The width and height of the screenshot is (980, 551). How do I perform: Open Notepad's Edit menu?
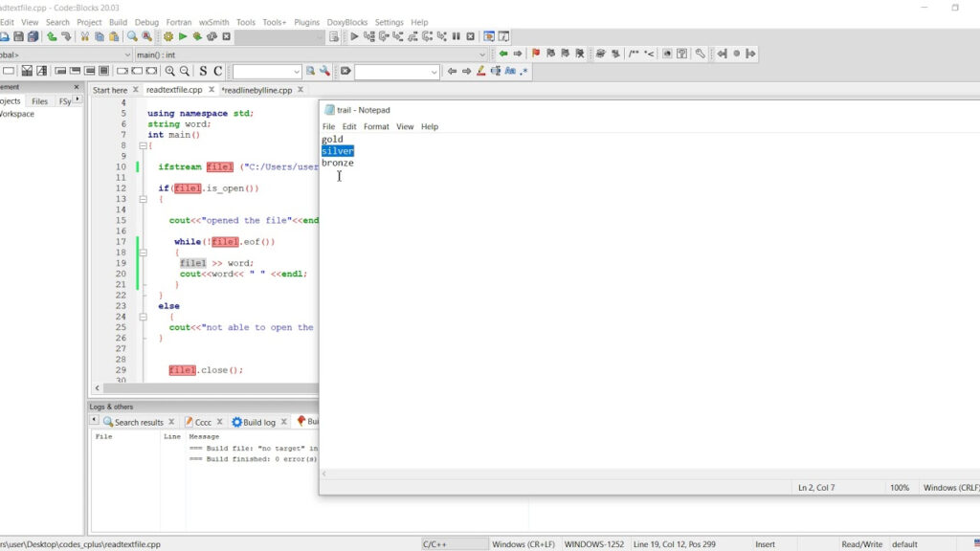tap(349, 127)
